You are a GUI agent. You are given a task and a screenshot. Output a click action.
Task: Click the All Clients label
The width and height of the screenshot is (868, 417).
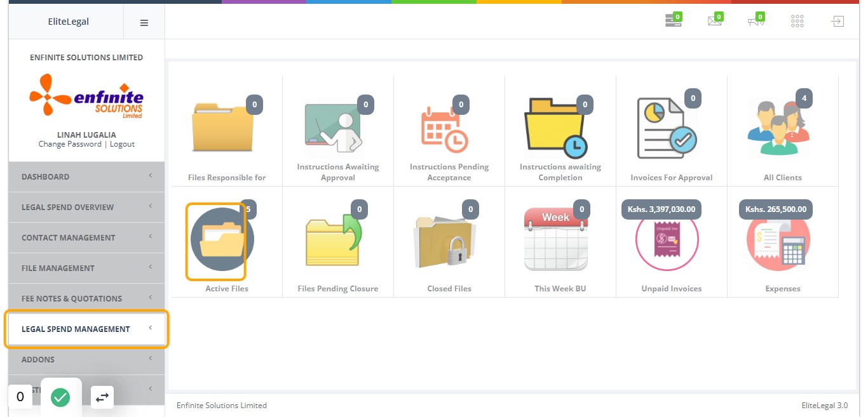coord(783,178)
